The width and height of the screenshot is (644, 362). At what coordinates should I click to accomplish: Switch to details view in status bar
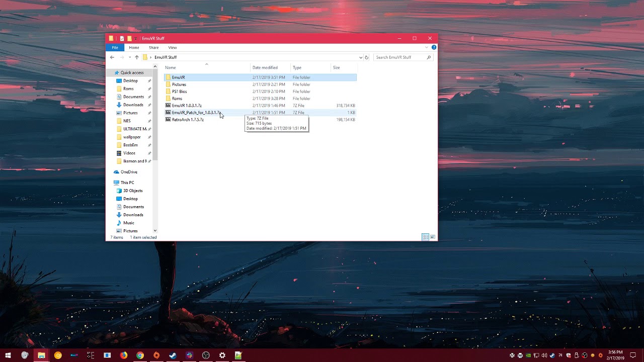[425, 237]
